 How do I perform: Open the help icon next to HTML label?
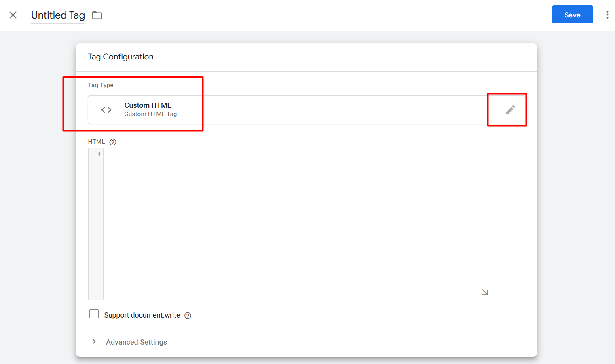[x=113, y=142]
